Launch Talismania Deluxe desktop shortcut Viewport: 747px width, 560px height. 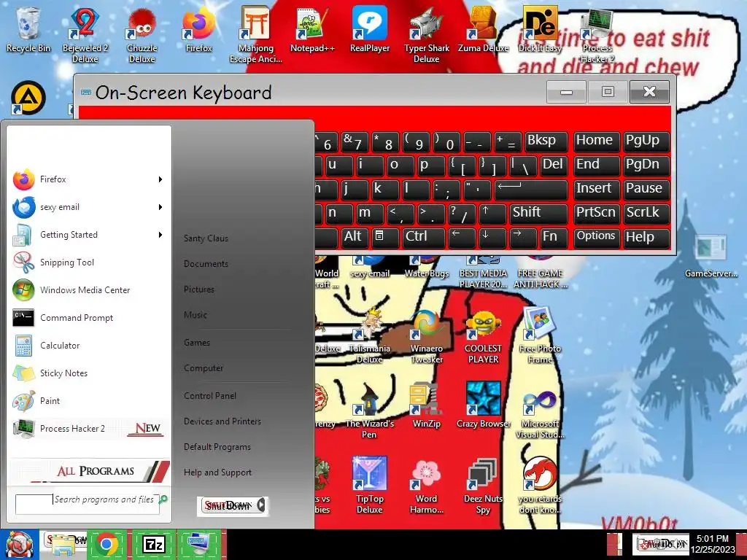click(x=370, y=336)
